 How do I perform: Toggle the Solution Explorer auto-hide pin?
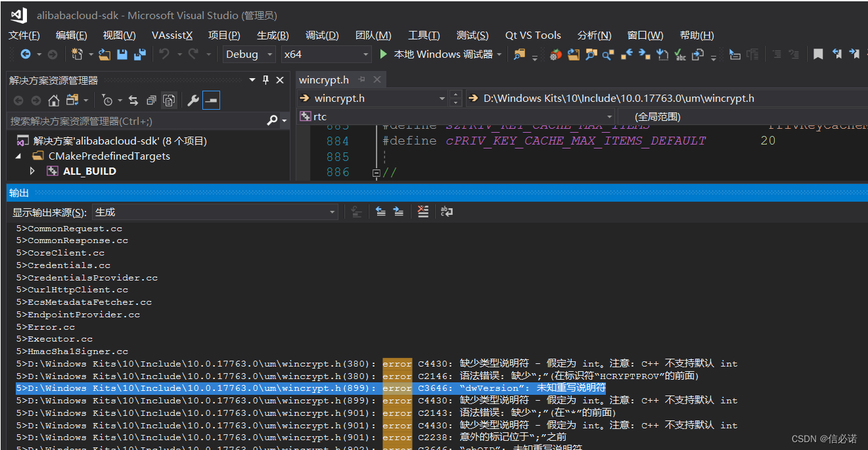click(265, 80)
